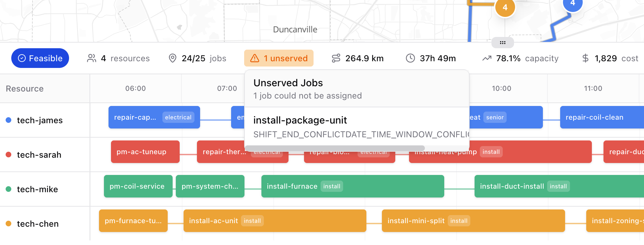Select the tech-mike resource row
644x245 pixels.
coord(45,189)
